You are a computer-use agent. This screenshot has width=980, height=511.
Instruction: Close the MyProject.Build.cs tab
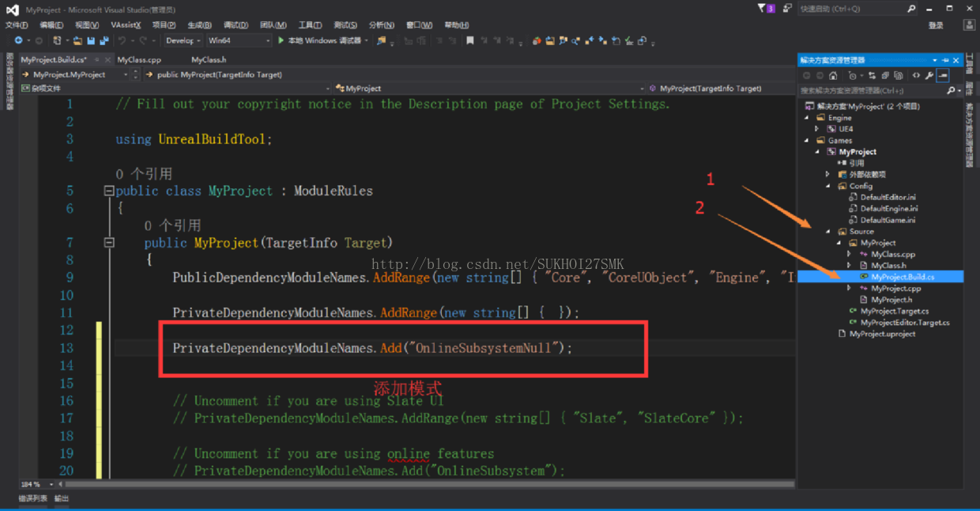[x=106, y=59]
